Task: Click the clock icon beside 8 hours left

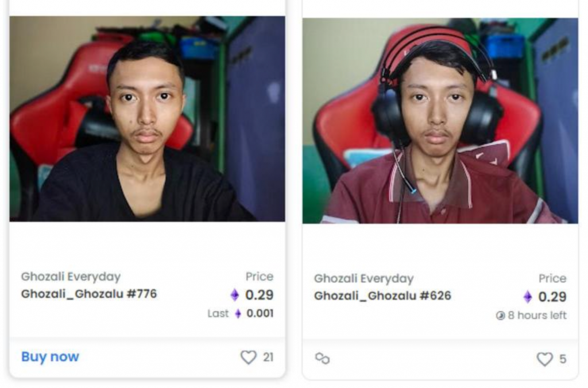Action: [500, 316]
